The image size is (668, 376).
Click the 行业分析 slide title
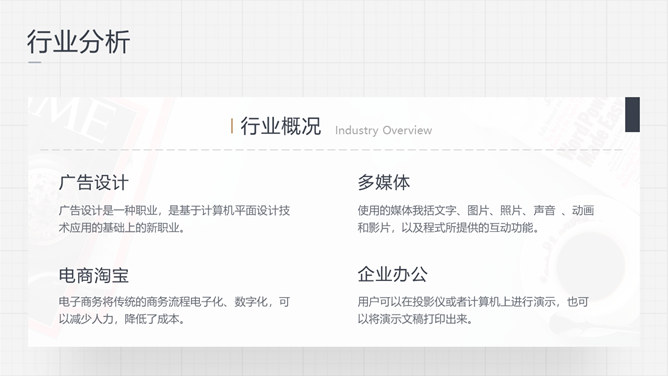[x=78, y=42]
